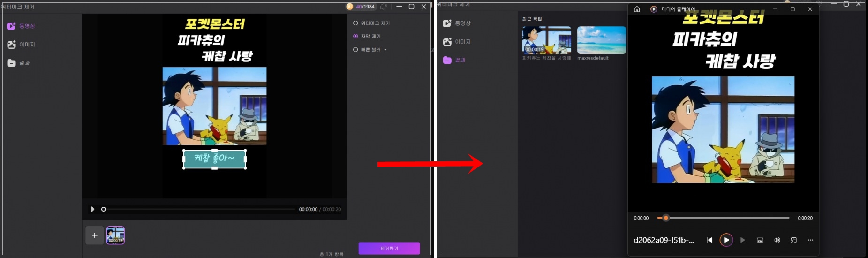868x258 pixels.
Task: Close the media player window
Action: 810,9
